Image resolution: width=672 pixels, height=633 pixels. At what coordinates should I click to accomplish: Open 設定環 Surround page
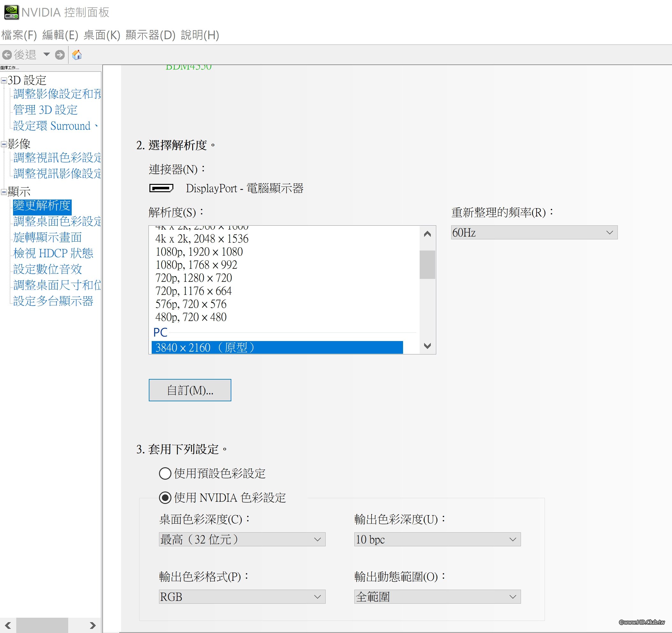tap(56, 126)
